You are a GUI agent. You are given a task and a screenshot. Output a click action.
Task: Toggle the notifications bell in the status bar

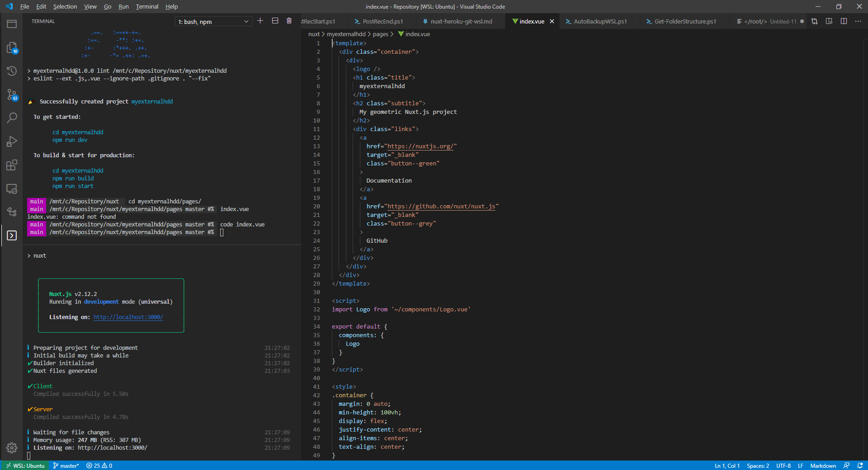click(860, 465)
